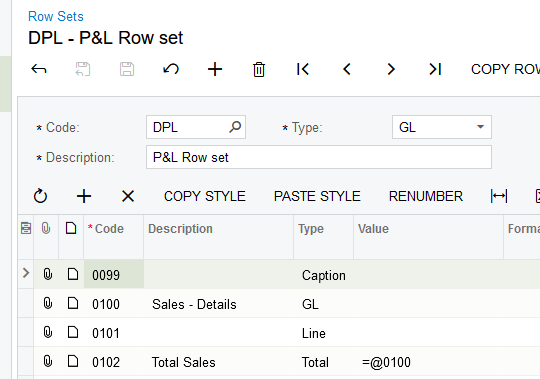The width and height of the screenshot is (540, 379).
Task: Click the Sales - Details description cell
Action: 219,304
